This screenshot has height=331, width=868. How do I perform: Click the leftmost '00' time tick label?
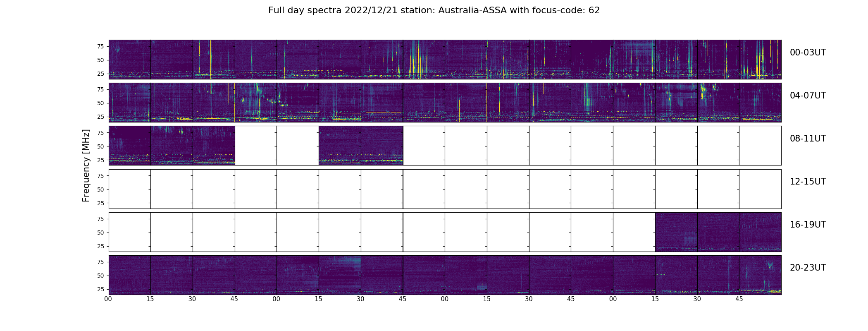click(108, 299)
